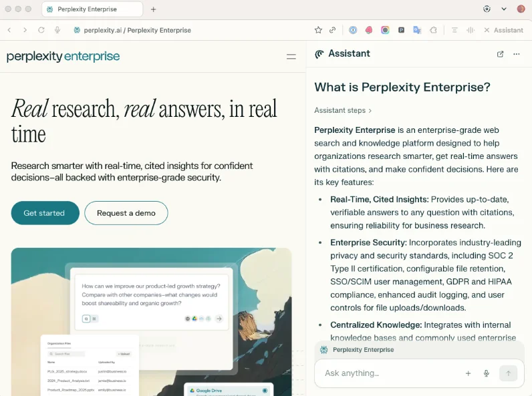Open the 1Password extension icon

[x=353, y=30]
